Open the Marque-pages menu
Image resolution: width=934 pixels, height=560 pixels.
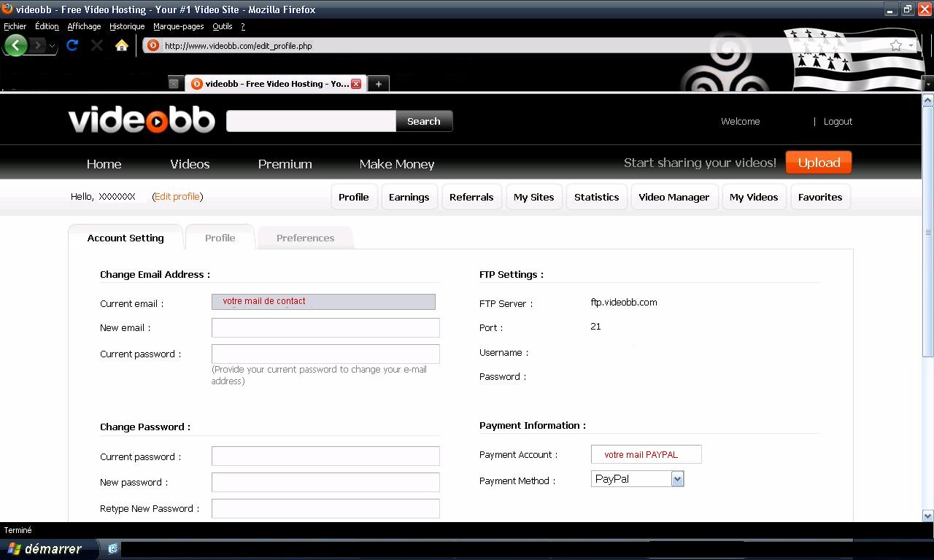(x=178, y=26)
